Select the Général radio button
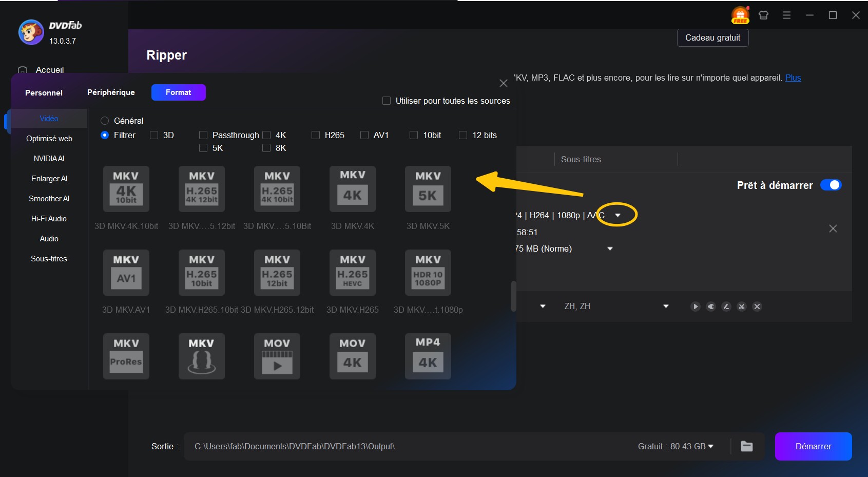 point(105,121)
